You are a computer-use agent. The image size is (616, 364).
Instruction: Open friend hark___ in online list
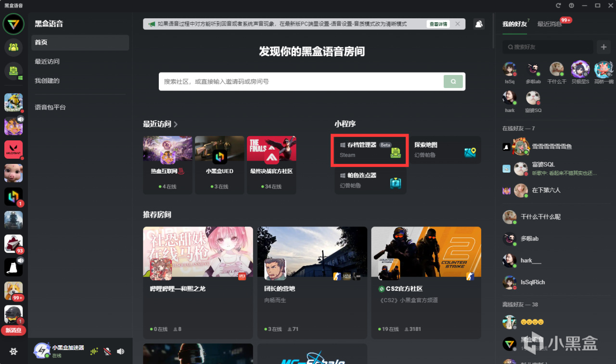(556, 261)
